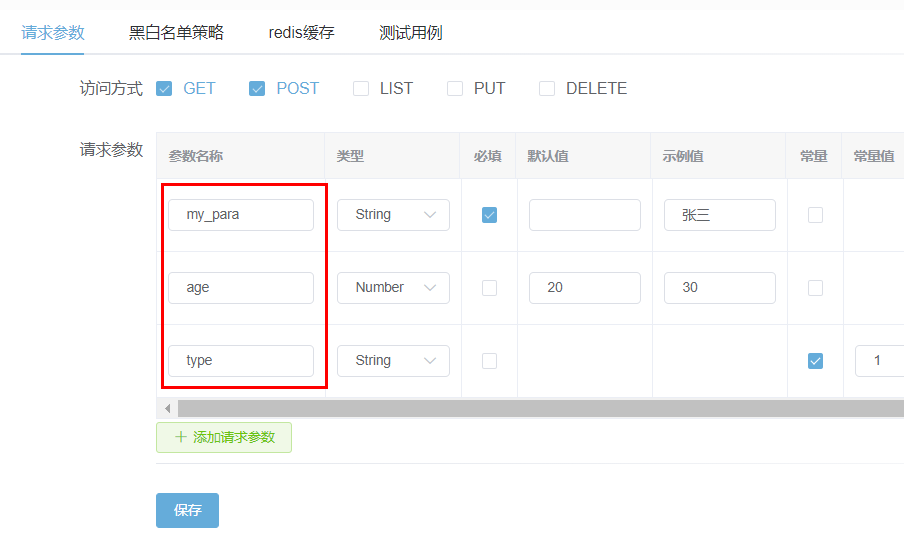Click the 保存 button
This screenshot has height=548, width=904.
click(x=187, y=510)
